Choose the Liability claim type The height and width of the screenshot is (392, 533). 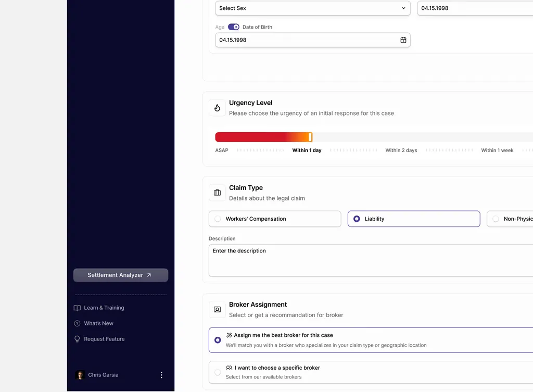pos(414,219)
